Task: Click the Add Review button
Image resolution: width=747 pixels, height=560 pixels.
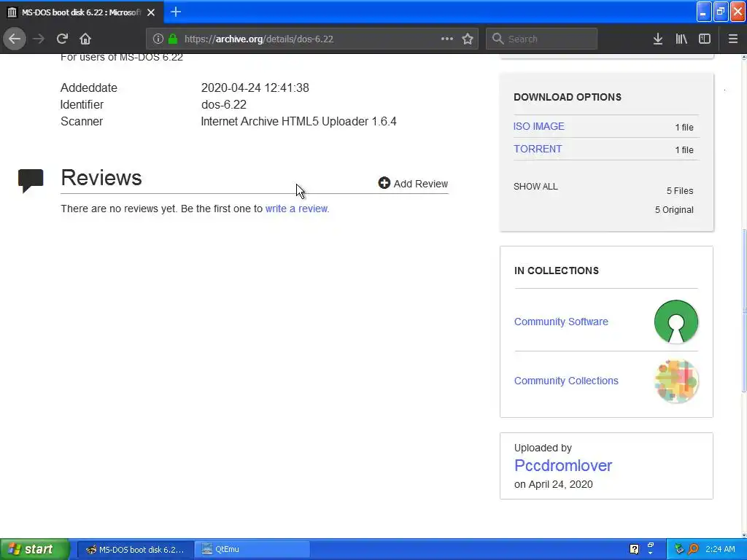Action: tap(413, 183)
